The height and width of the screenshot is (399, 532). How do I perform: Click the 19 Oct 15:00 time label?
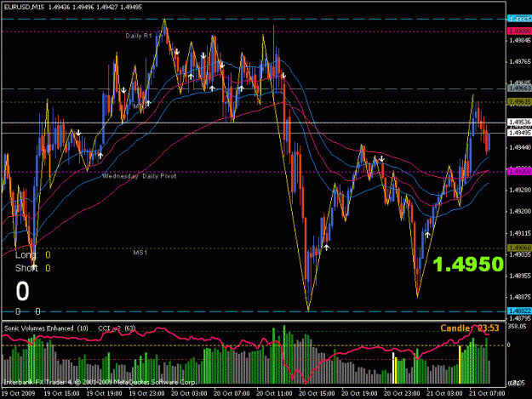(x=62, y=394)
